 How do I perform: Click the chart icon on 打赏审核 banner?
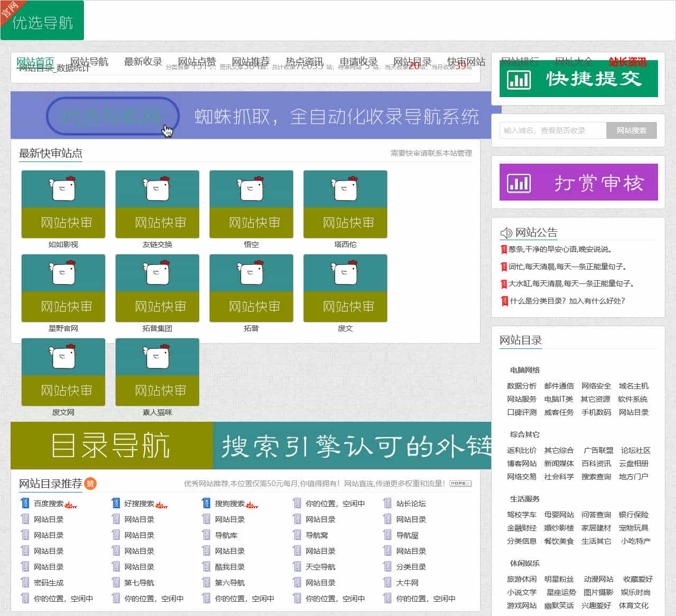pyautogui.click(x=519, y=183)
